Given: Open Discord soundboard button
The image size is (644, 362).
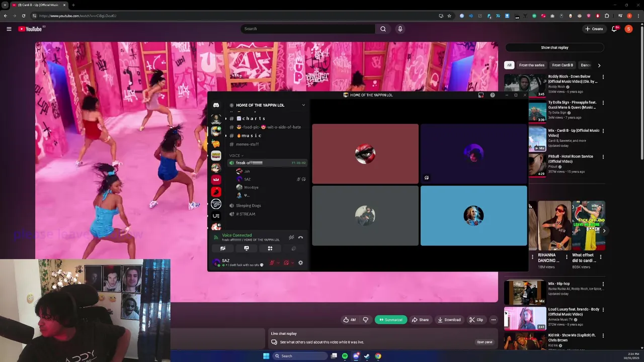Looking at the screenshot, I should pos(294,248).
